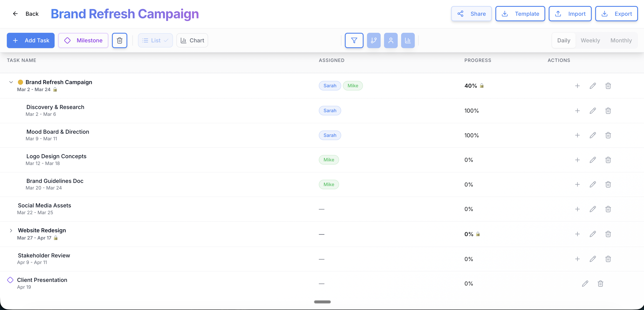Image resolution: width=644 pixels, height=310 pixels.
Task: Edit the Brand Refresh Campaign task
Action: 593,86
